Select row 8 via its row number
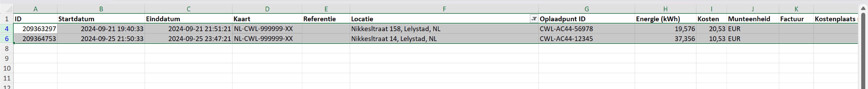This screenshot has height=89, width=868. click(7, 48)
